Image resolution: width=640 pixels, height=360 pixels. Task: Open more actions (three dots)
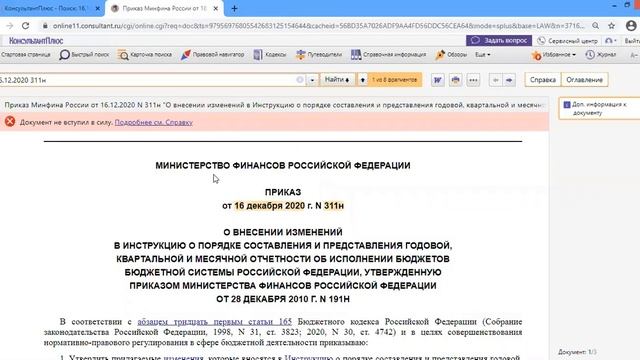pos(473,80)
